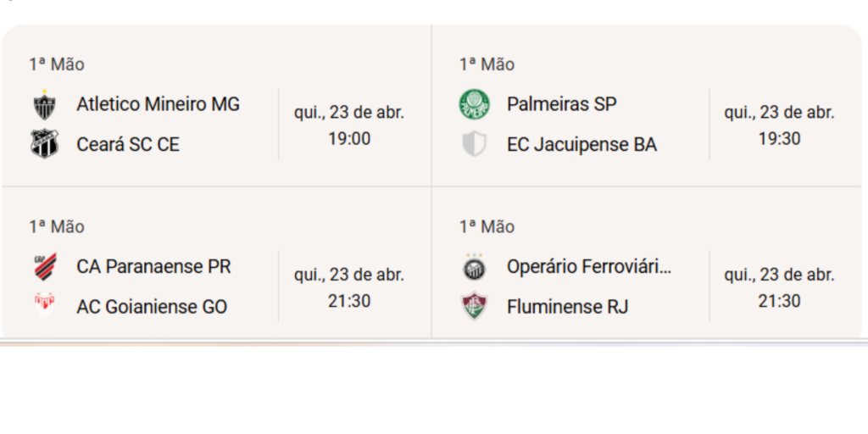
Task: Click the 19:00 kickoff time of Atletico match
Action: pos(349,138)
